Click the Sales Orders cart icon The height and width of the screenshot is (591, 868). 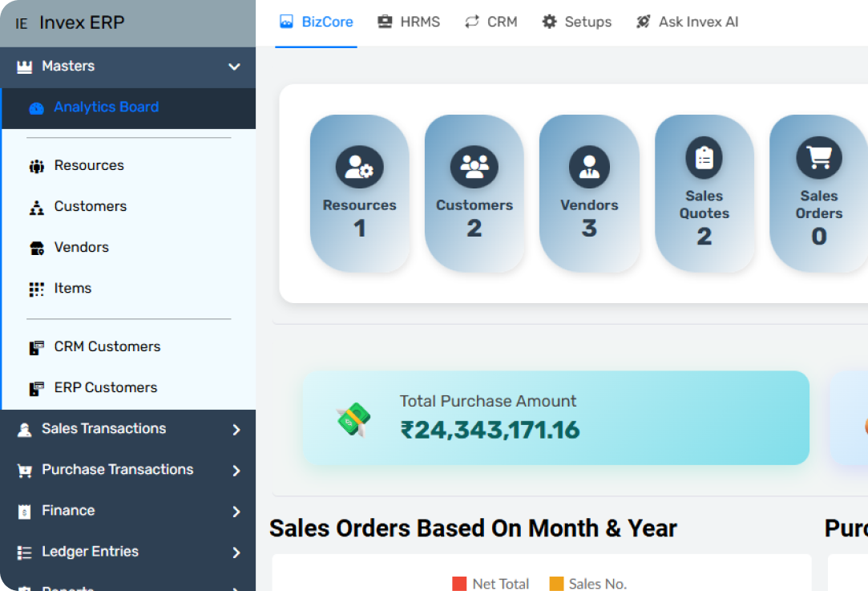point(818,158)
